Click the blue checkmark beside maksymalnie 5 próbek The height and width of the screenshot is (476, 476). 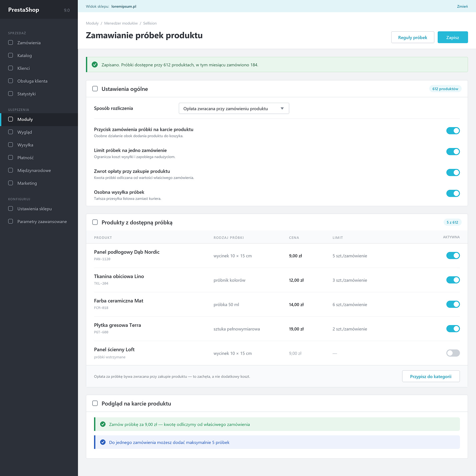103,442
